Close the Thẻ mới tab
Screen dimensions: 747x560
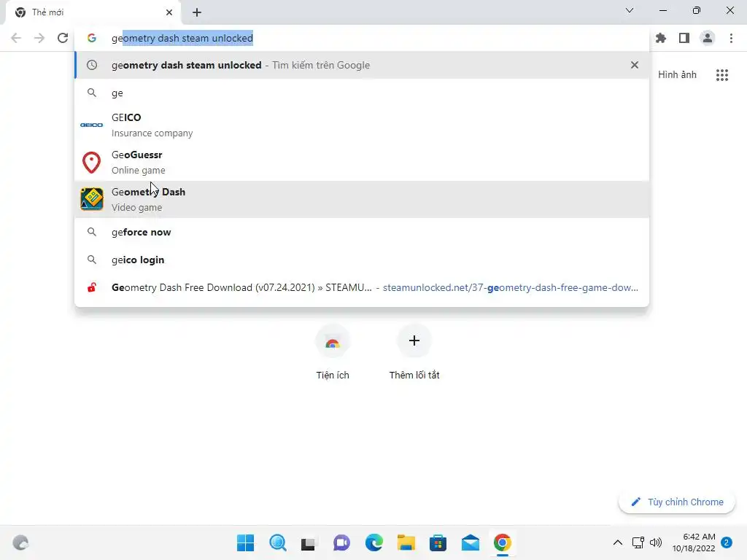pyautogui.click(x=169, y=12)
